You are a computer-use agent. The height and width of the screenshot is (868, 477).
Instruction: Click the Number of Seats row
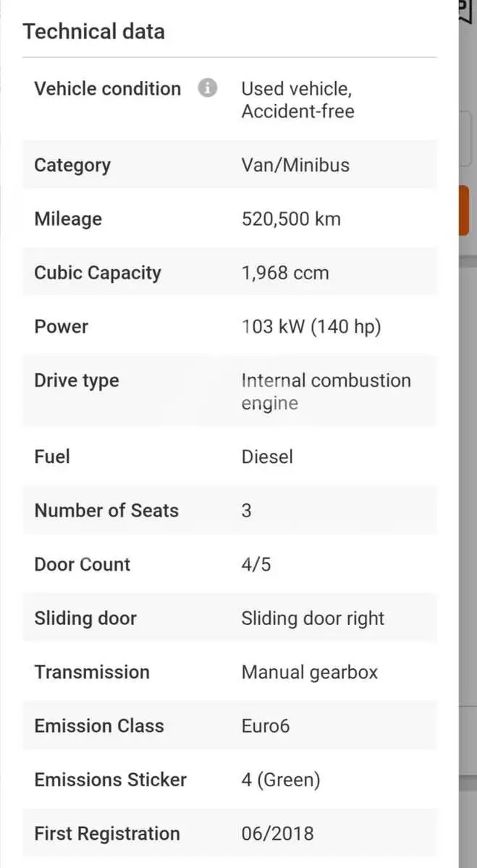click(229, 511)
